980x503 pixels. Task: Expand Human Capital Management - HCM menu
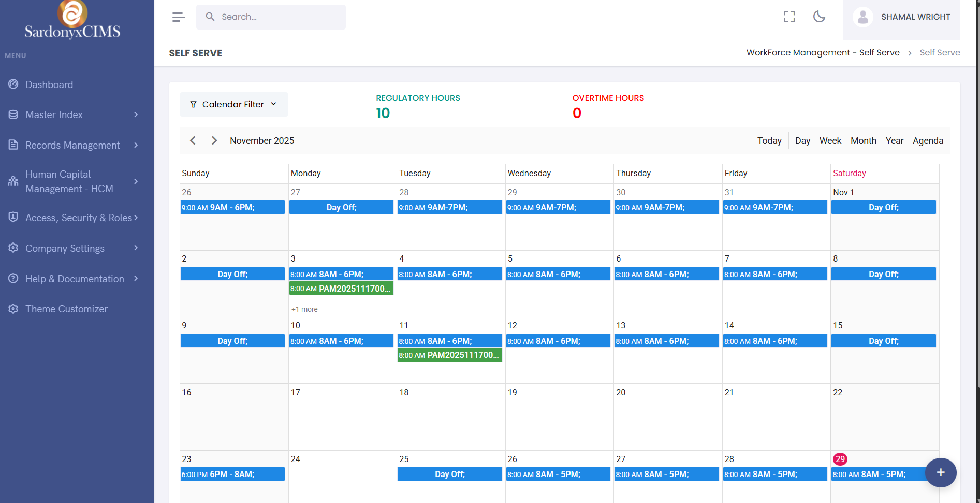click(69, 181)
